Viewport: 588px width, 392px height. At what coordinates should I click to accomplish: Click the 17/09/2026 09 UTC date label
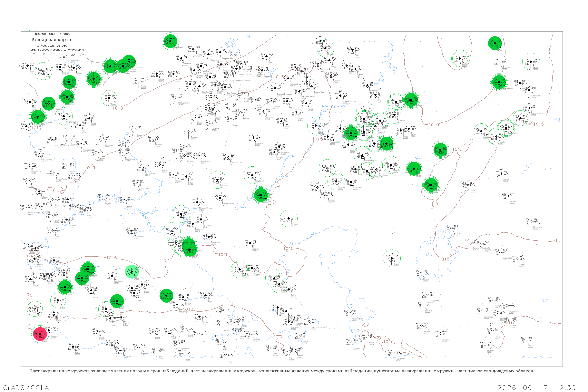click(x=52, y=45)
